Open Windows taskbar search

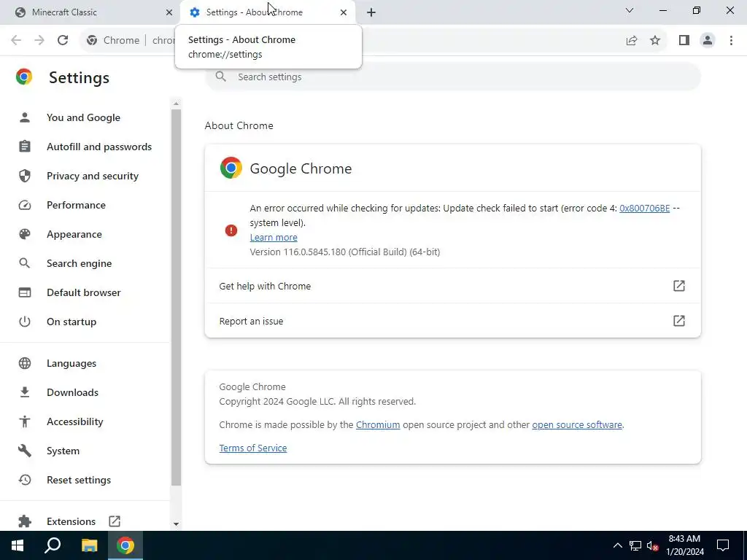point(53,545)
